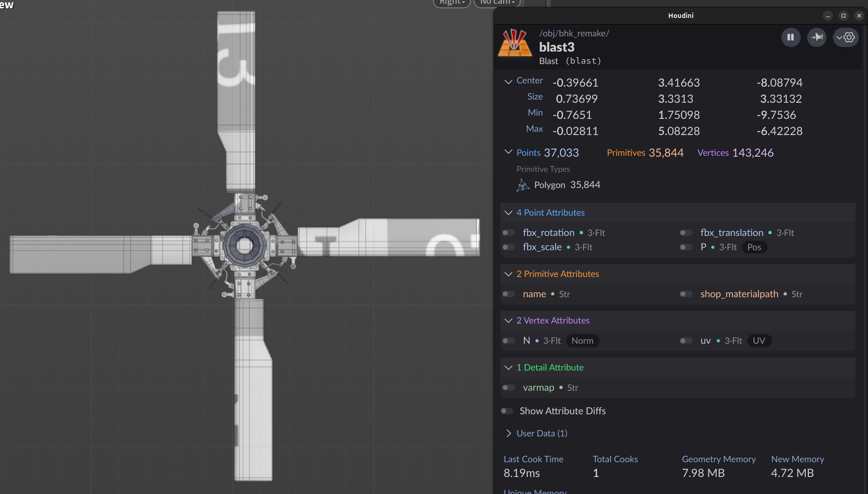Close the Houdini info window
Viewport: 868px width, 494px height.
coord(859,16)
